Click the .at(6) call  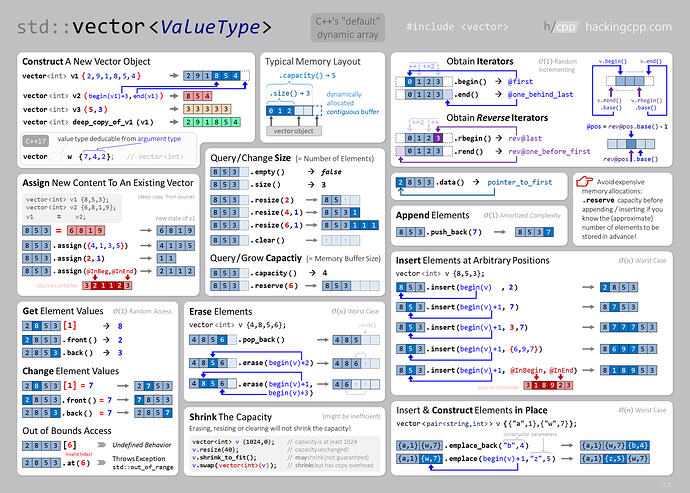tap(76, 463)
